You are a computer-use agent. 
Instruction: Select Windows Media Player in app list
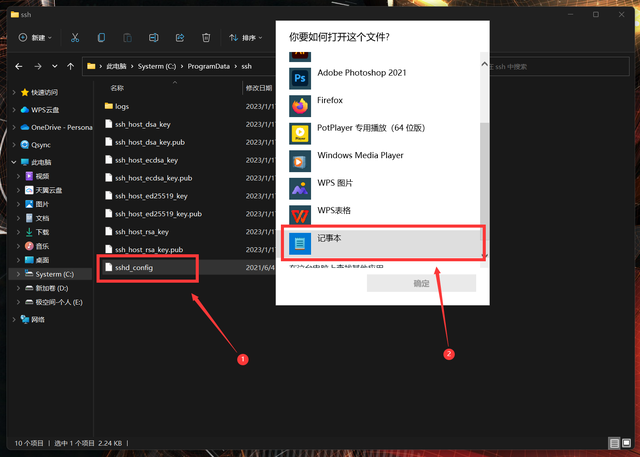(x=360, y=156)
